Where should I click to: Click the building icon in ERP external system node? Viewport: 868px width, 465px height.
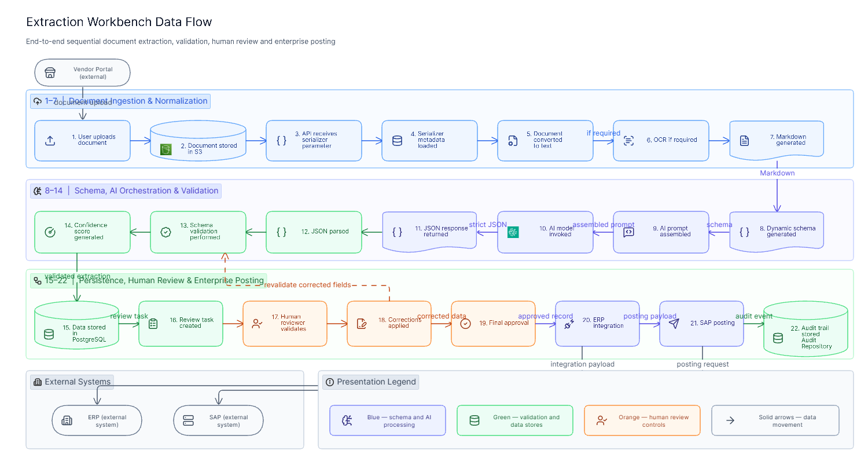[68, 420]
